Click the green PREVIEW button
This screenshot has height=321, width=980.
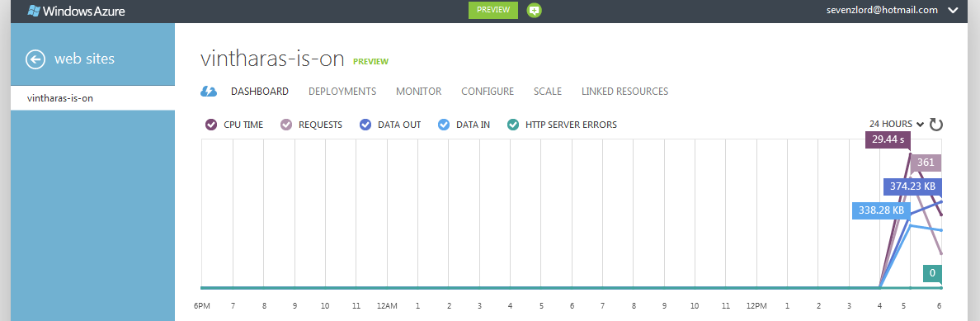click(493, 10)
